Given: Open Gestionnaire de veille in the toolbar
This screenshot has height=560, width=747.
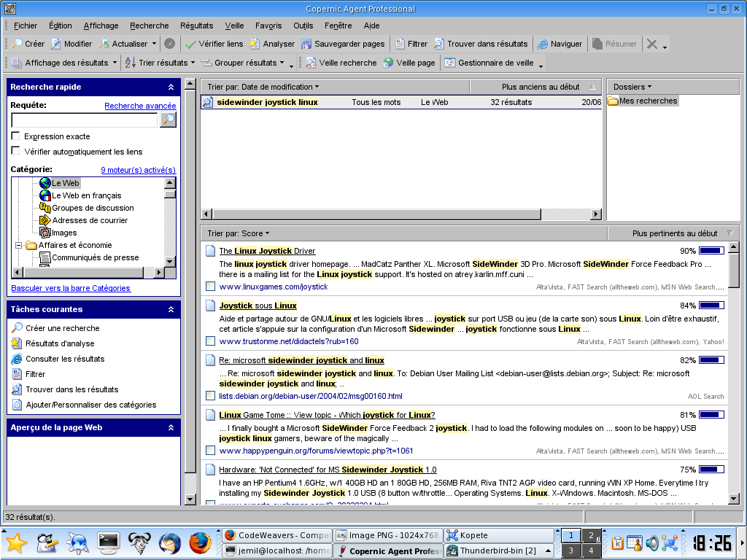Looking at the screenshot, I should (x=489, y=63).
